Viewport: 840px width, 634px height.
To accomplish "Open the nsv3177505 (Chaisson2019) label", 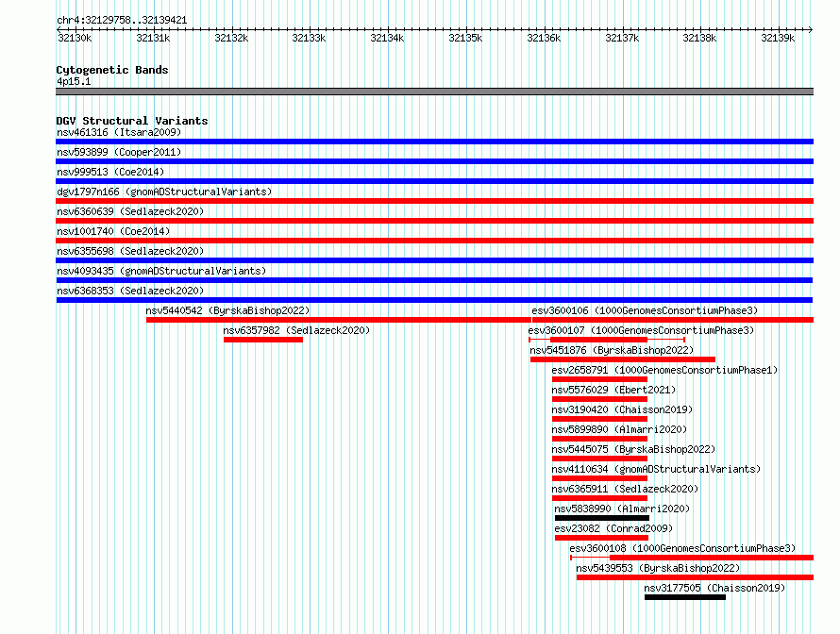I will [714, 588].
